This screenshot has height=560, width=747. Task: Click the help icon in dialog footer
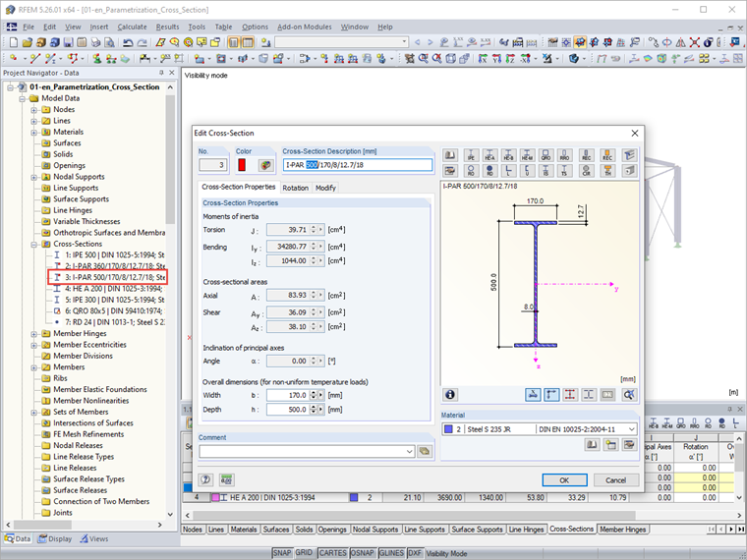click(207, 479)
